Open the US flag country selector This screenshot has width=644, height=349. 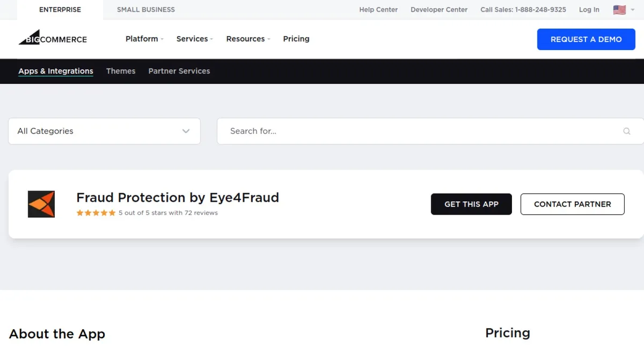(x=623, y=10)
